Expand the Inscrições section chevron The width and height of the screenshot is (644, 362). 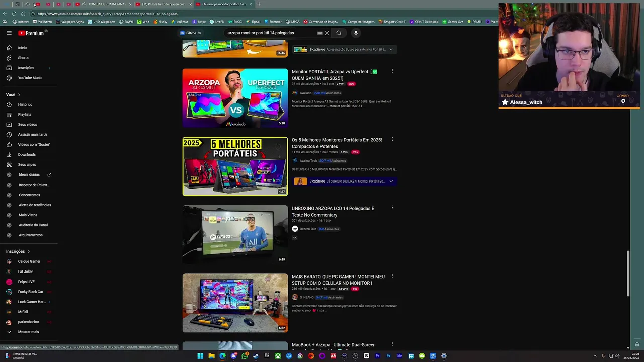tap(28, 251)
